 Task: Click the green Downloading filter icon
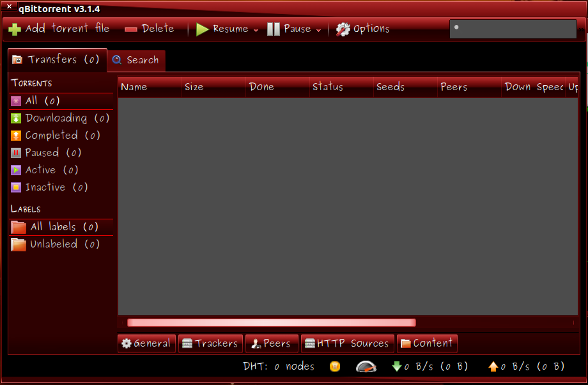[16, 118]
